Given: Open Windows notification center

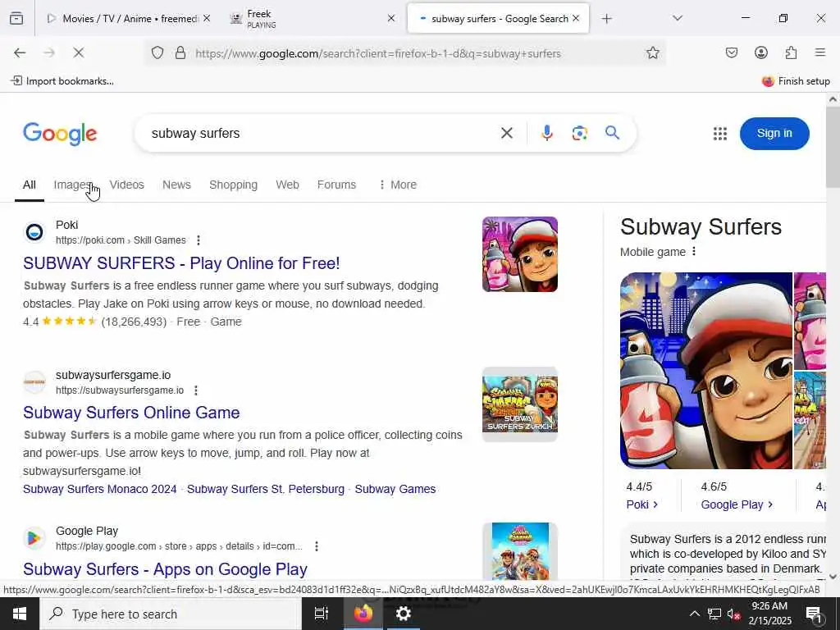Looking at the screenshot, I should click(x=814, y=614).
